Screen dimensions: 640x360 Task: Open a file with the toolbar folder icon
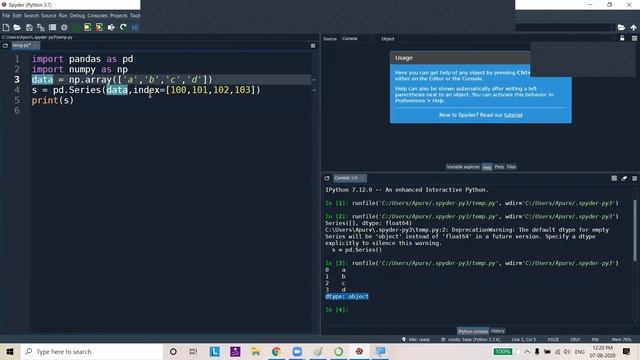click(17, 27)
